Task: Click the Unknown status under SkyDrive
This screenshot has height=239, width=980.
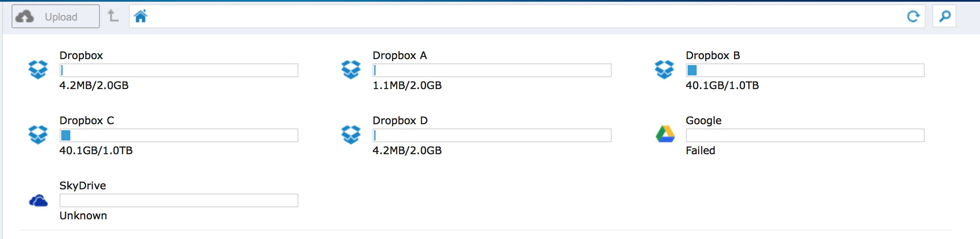Action: click(83, 215)
